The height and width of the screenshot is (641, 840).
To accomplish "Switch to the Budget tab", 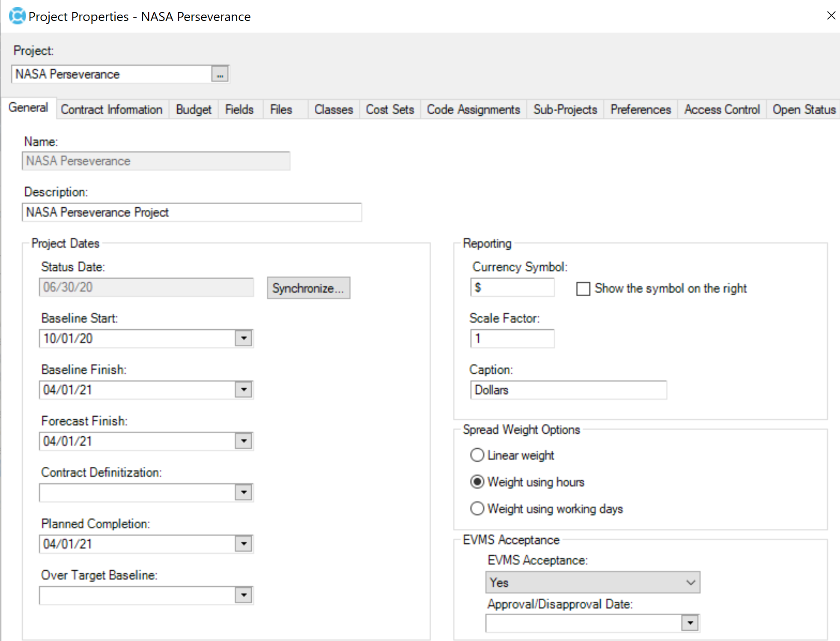I will pyautogui.click(x=194, y=110).
